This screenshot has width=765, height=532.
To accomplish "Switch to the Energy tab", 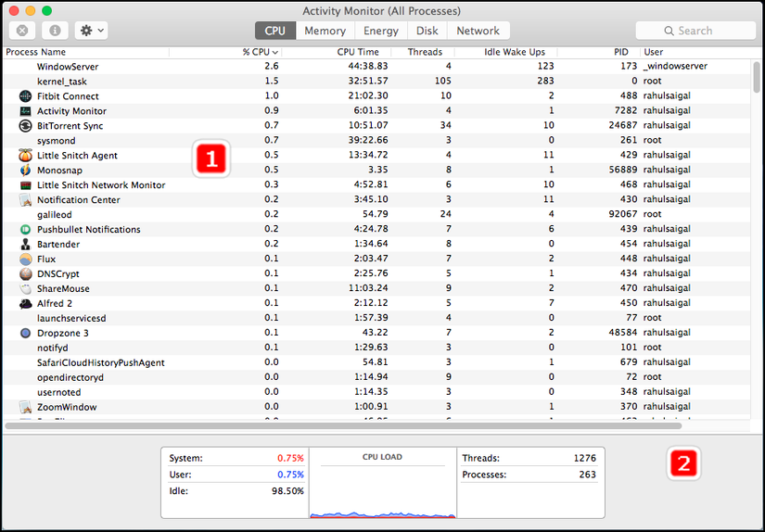I will point(380,31).
